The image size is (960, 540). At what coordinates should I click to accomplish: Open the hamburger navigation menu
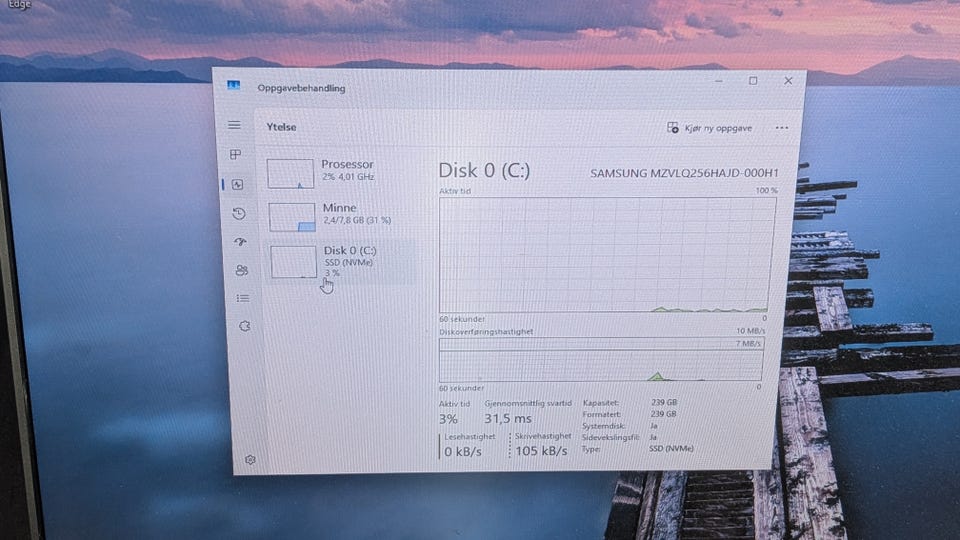tap(234, 125)
